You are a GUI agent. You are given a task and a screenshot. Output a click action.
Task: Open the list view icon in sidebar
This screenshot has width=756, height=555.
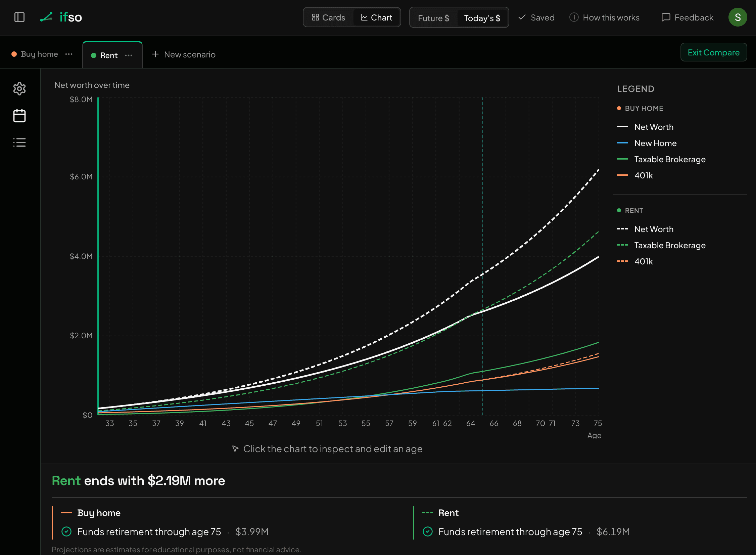pyautogui.click(x=19, y=142)
